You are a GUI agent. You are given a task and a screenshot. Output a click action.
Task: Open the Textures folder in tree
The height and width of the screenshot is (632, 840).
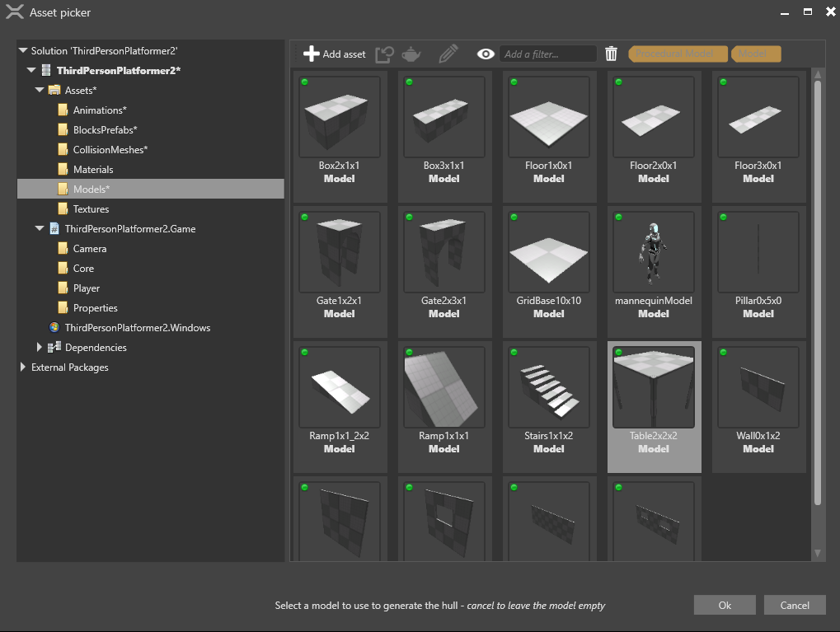click(91, 209)
